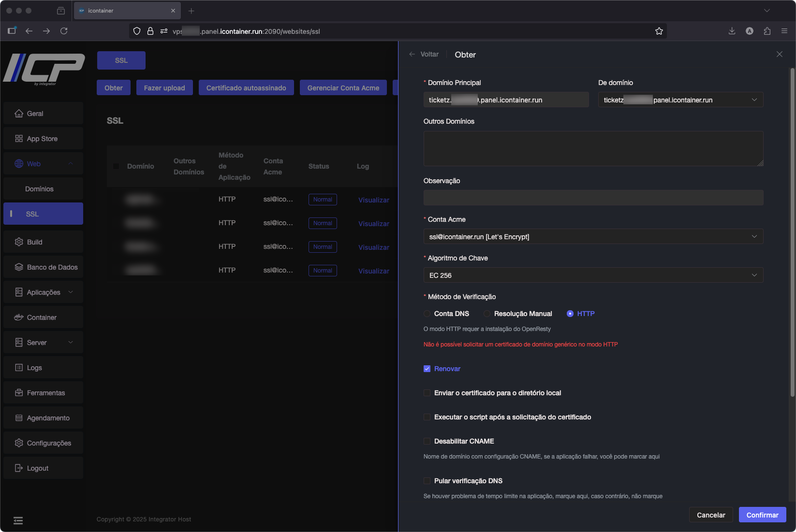Open the Domínios menu item

[39, 189]
